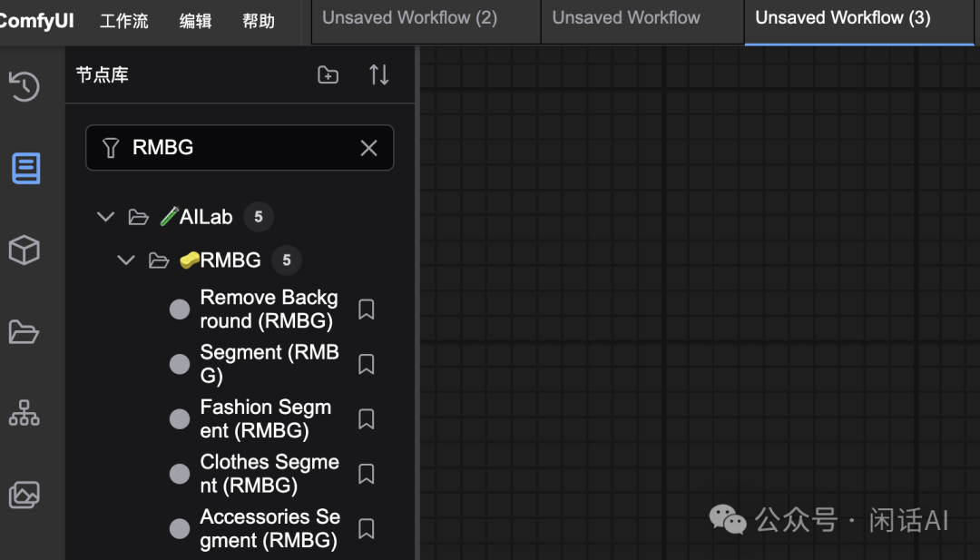Collapse the RMBG subfolder chevron

click(x=126, y=260)
